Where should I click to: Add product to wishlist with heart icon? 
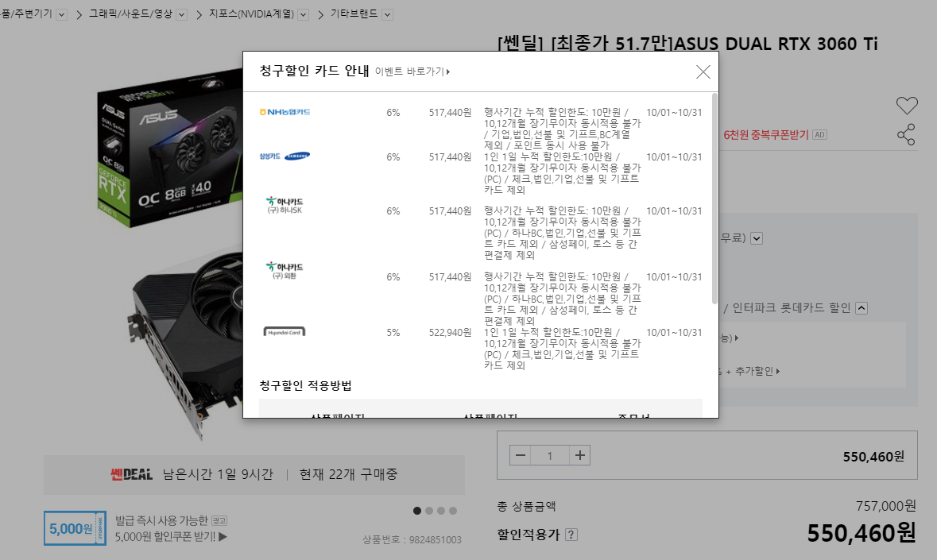coord(907,106)
